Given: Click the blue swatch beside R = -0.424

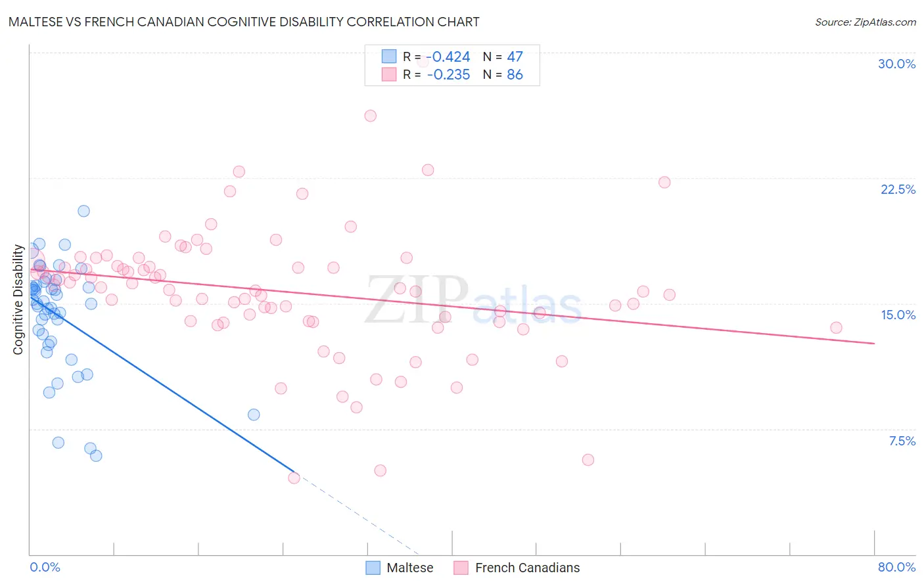Looking at the screenshot, I should [389, 56].
